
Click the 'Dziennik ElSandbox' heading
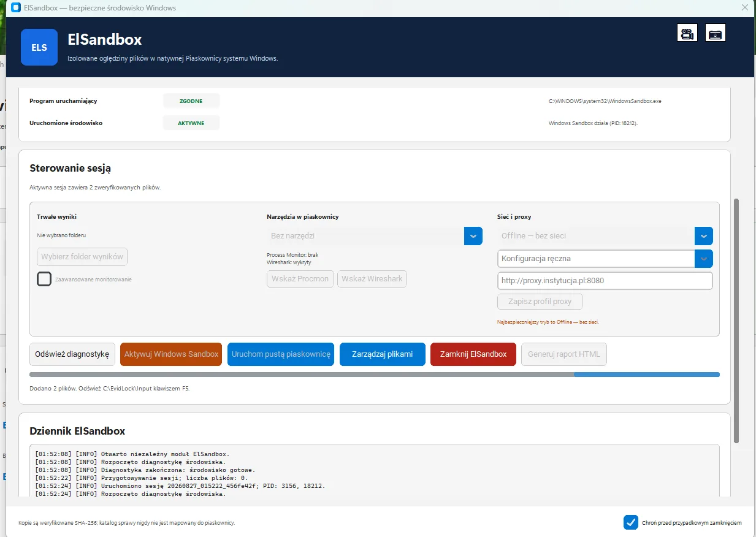(77, 431)
